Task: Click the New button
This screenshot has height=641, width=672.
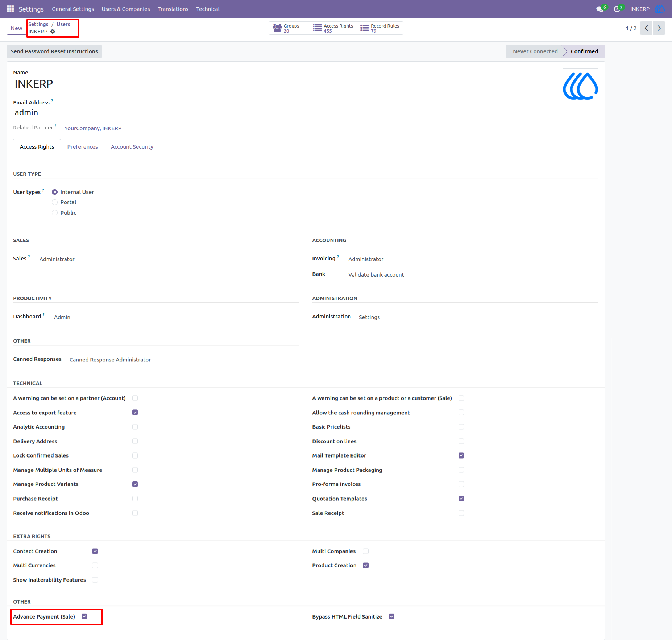Action: point(16,28)
